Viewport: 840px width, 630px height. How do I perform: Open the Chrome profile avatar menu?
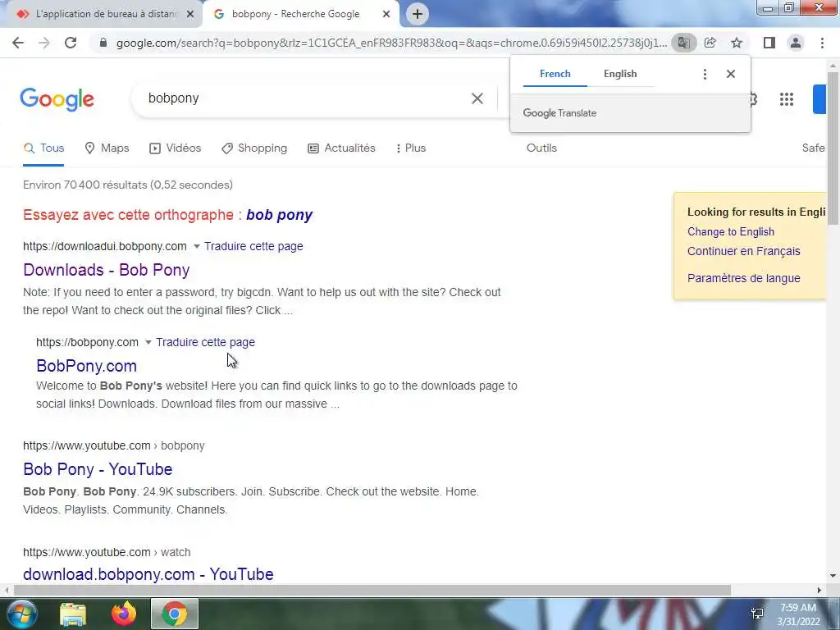[x=796, y=43]
